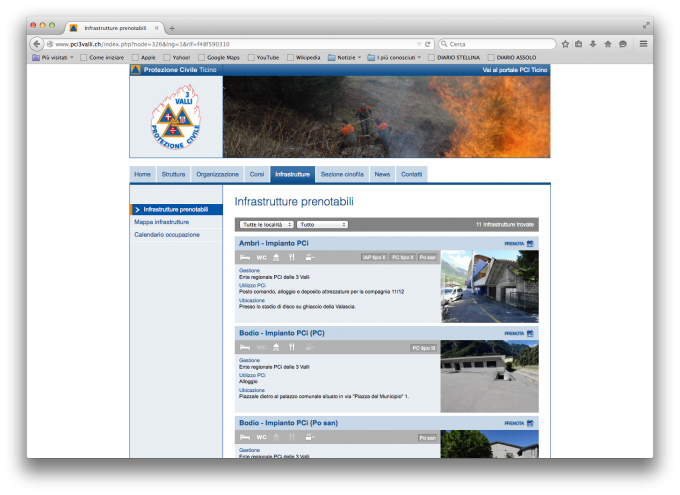This screenshot has width=680, height=495.
Task: Open the News navigation tab
Action: click(x=382, y=174)
